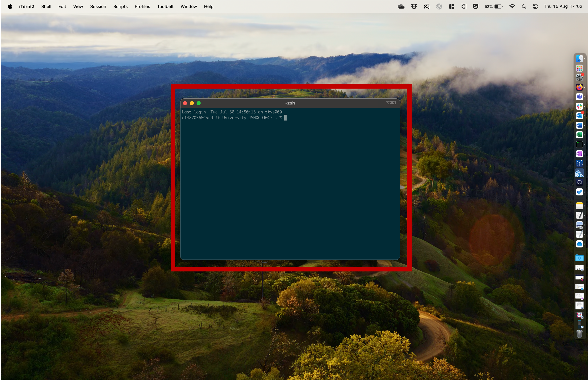Open the Edit menu
Viewport: 588px width, 380px height.
62,7
